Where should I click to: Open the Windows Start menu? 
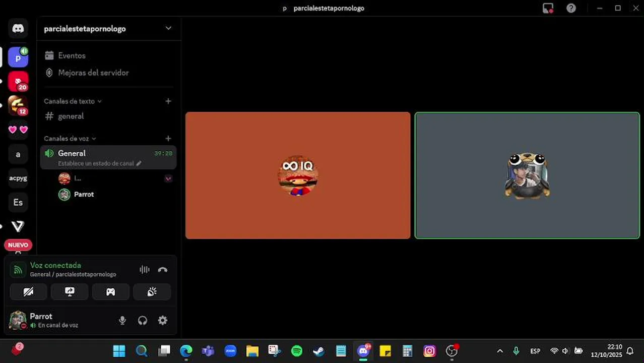point(119,351)
